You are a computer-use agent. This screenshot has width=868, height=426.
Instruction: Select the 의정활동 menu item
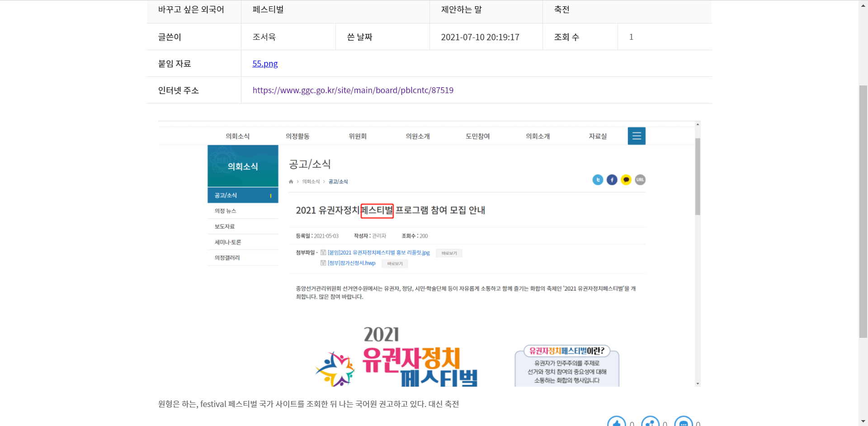(x=297, y=136)
